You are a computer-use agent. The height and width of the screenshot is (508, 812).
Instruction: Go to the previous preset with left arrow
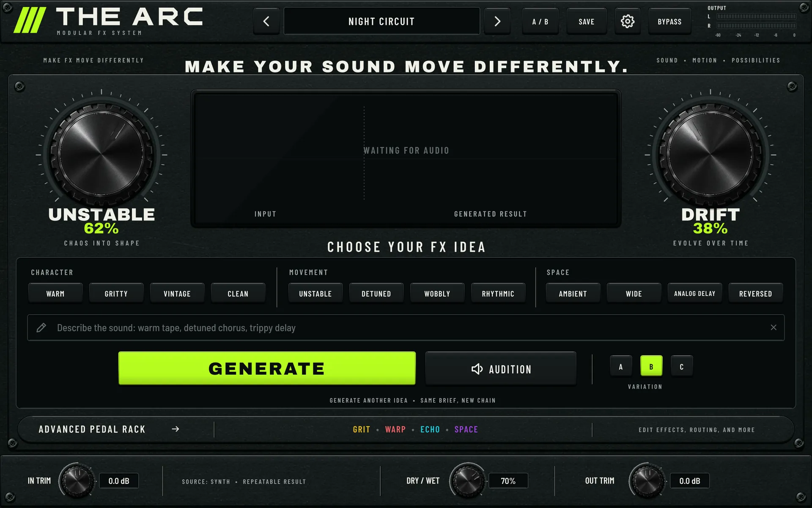(x=266, y=21)
